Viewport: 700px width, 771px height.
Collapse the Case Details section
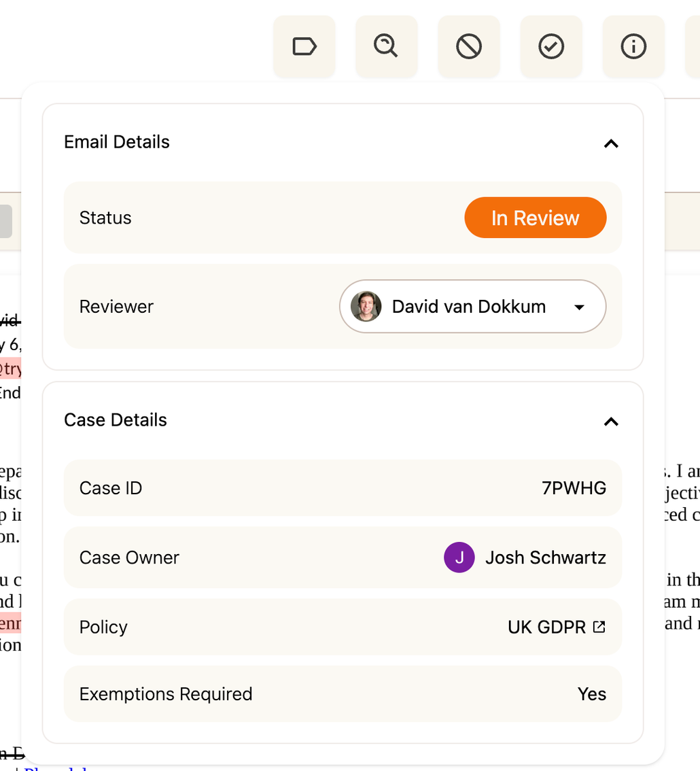point(611,422)
